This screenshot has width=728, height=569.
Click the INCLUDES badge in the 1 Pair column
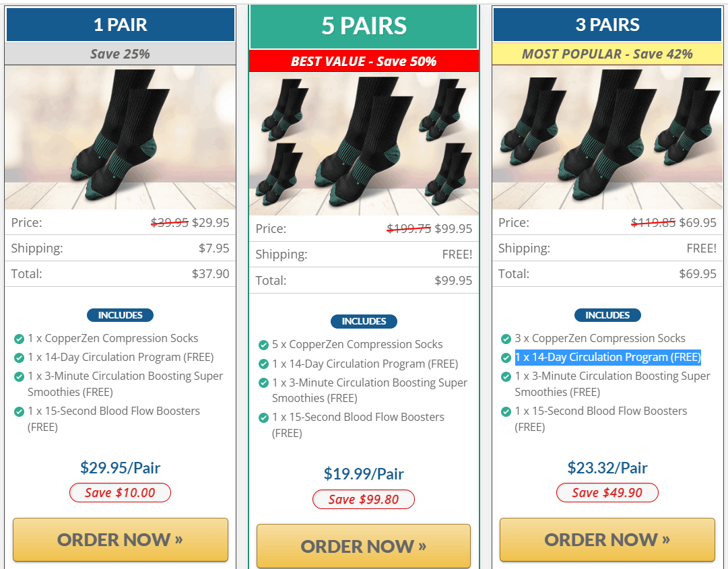pyautogui.click(x=120, y=314)
